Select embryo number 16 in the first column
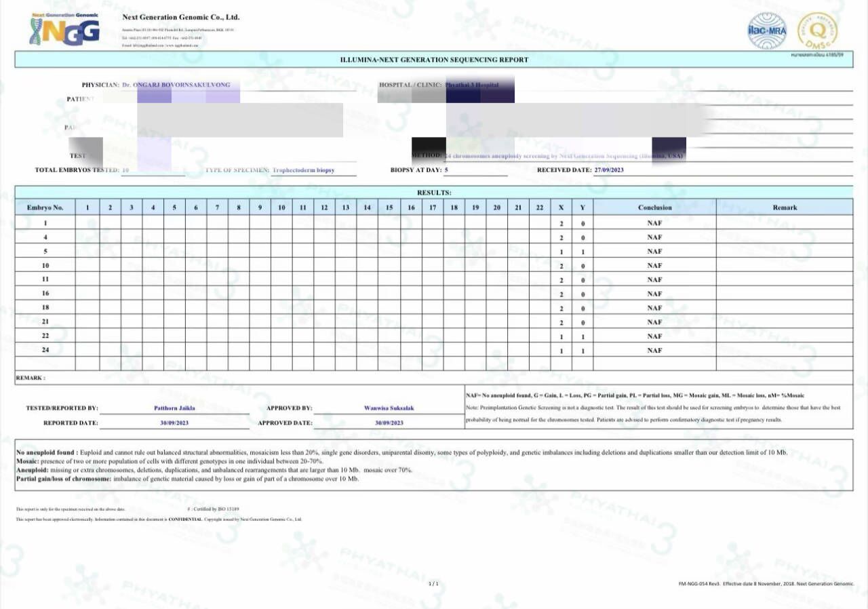The height and width of the screenshot is (609, 868). click(45, 294)
